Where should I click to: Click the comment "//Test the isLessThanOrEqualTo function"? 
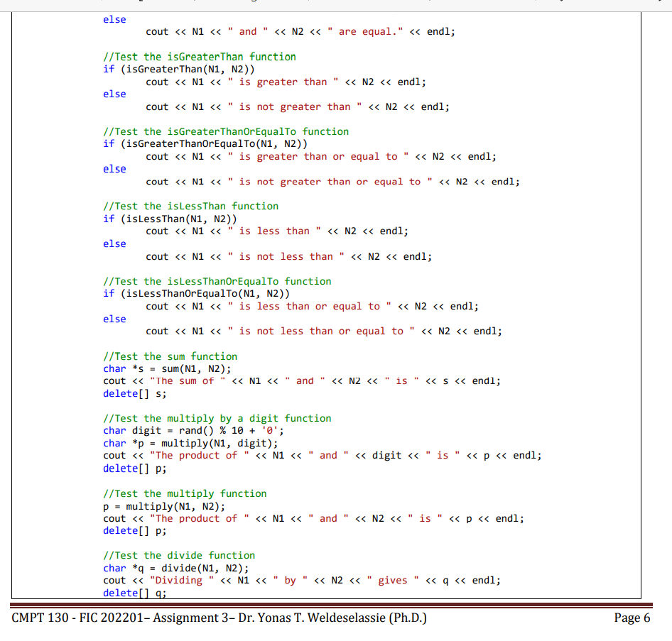[x=217, y=282]
